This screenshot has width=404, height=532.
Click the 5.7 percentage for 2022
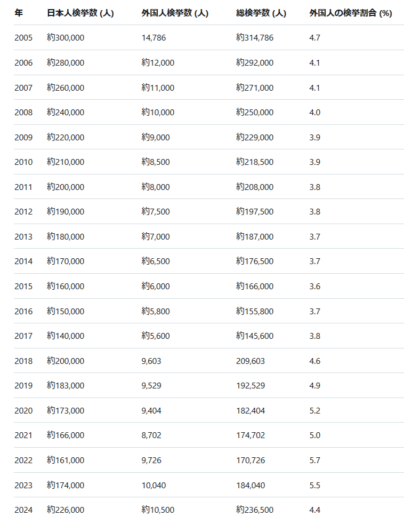(x=314, y=460)
